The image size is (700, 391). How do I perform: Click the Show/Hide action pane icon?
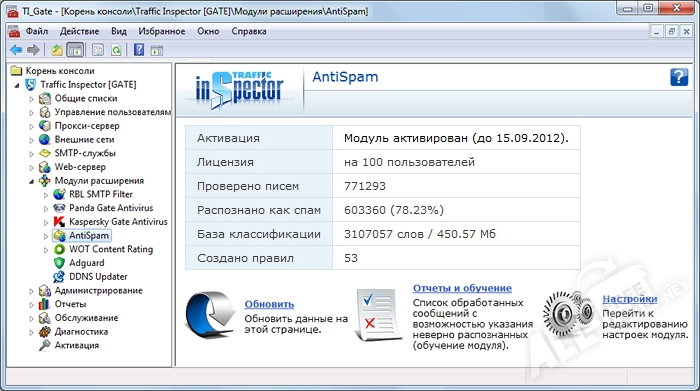[157, 50]
